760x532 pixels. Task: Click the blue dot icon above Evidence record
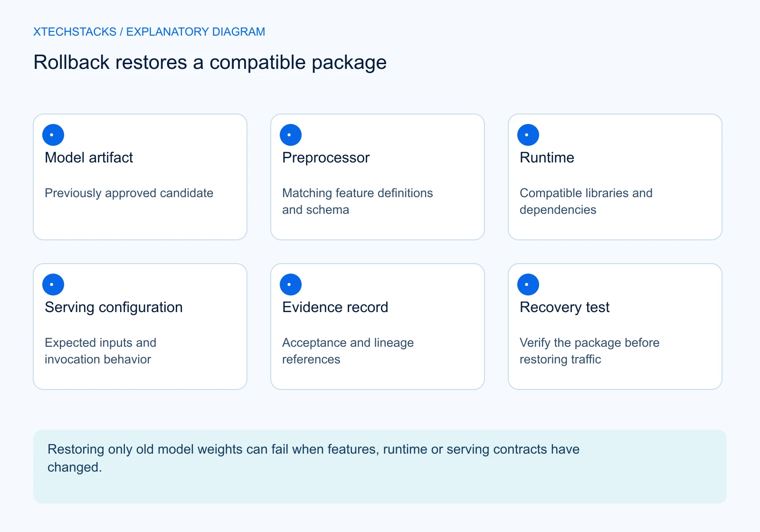click(291, 285)
